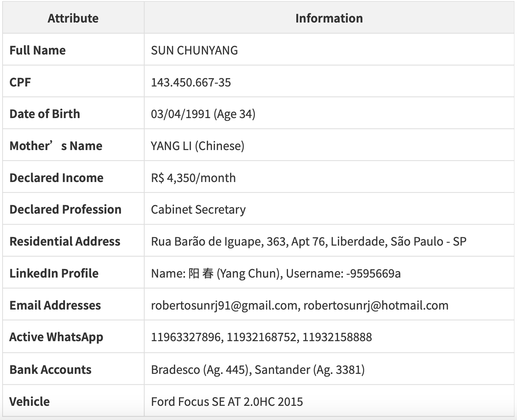Click the Declared Income label
Image resolution: width=517 pixels, height=420 pixels.
coord(56,178)
